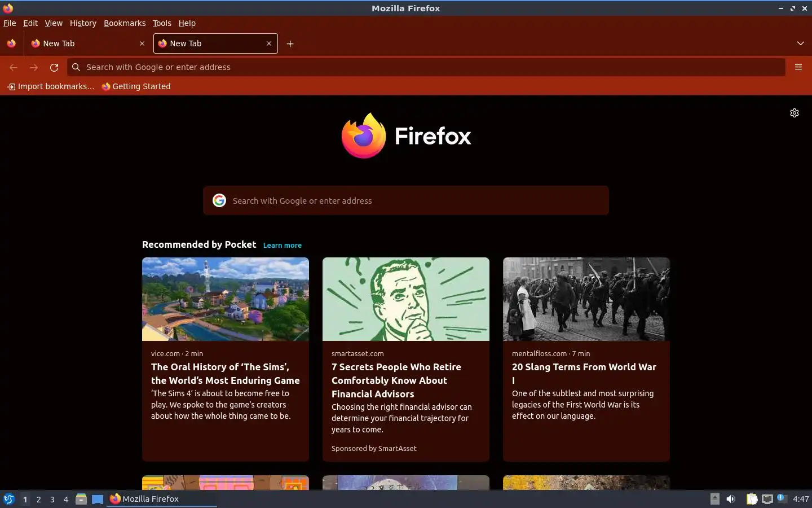The image size is (812, 508).
Task: Open the View menu
Action: (54, 23)
